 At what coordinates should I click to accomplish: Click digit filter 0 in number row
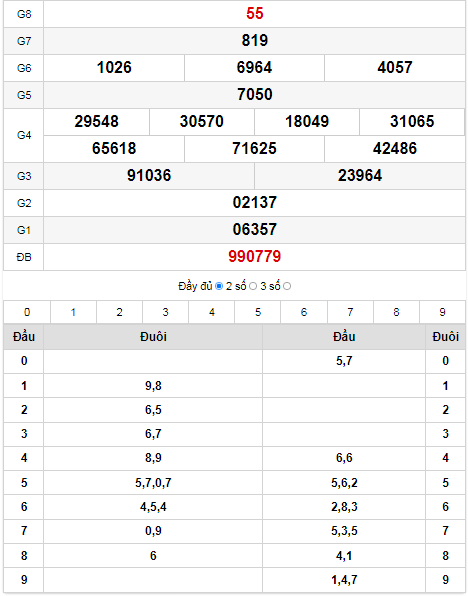click(x=27, y=312)
